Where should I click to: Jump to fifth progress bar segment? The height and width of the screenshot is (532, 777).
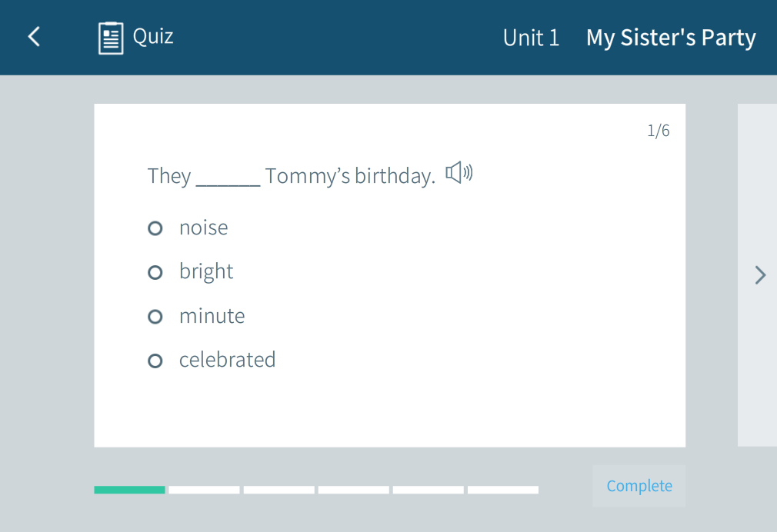tap(428, 490)
